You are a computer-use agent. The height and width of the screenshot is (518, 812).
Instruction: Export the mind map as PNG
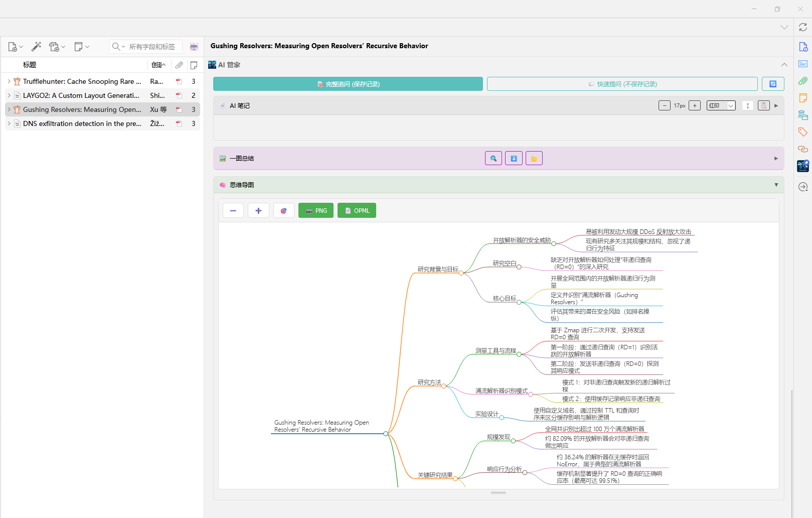point(316,211)
